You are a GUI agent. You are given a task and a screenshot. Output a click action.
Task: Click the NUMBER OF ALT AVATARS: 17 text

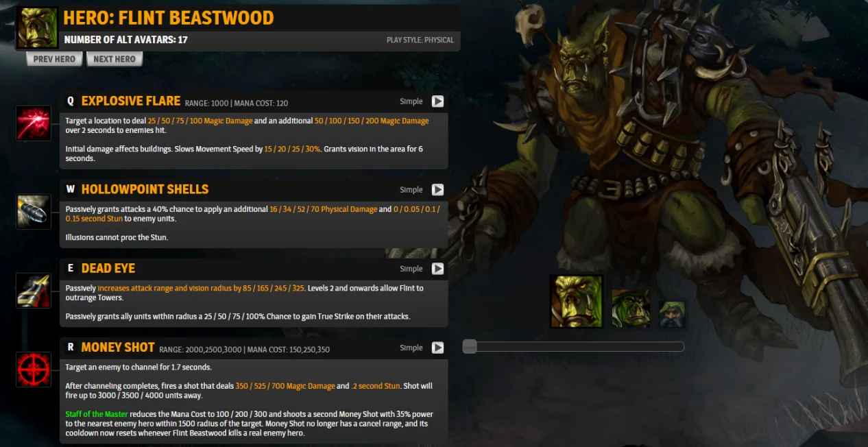pyautogui.click(x=125, y=40)
